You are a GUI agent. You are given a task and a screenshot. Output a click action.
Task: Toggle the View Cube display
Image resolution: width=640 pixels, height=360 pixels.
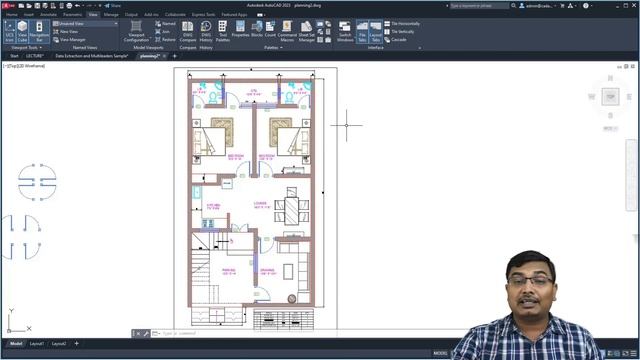pyautogui.click(x=22, y=31)
